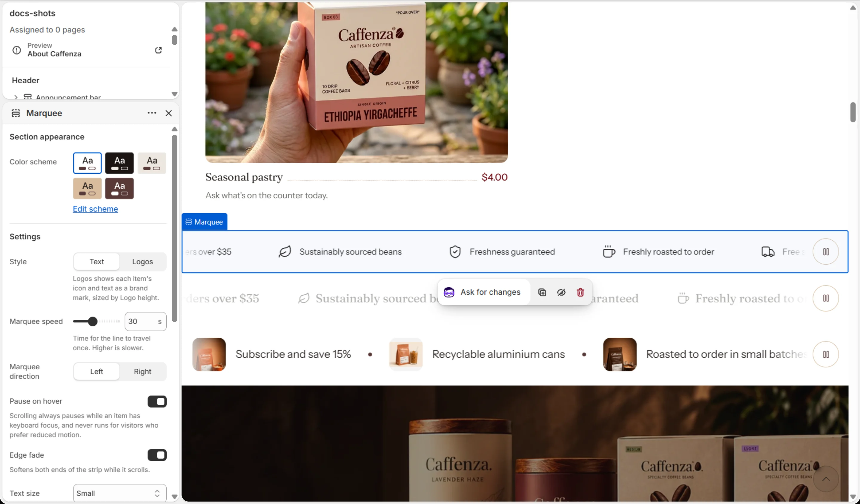Click the back-to-top chevron button

click(x=826, y=479)
